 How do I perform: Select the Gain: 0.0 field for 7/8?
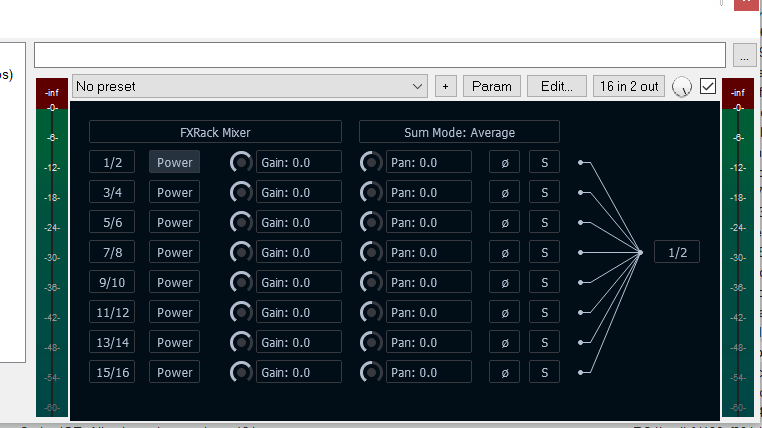pyautogui.click(x=299, y=253)
